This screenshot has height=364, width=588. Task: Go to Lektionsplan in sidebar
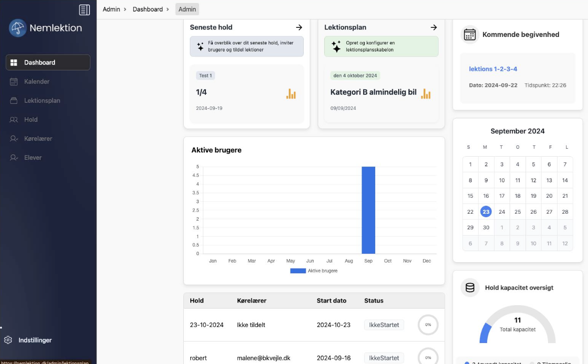point(42,100)
